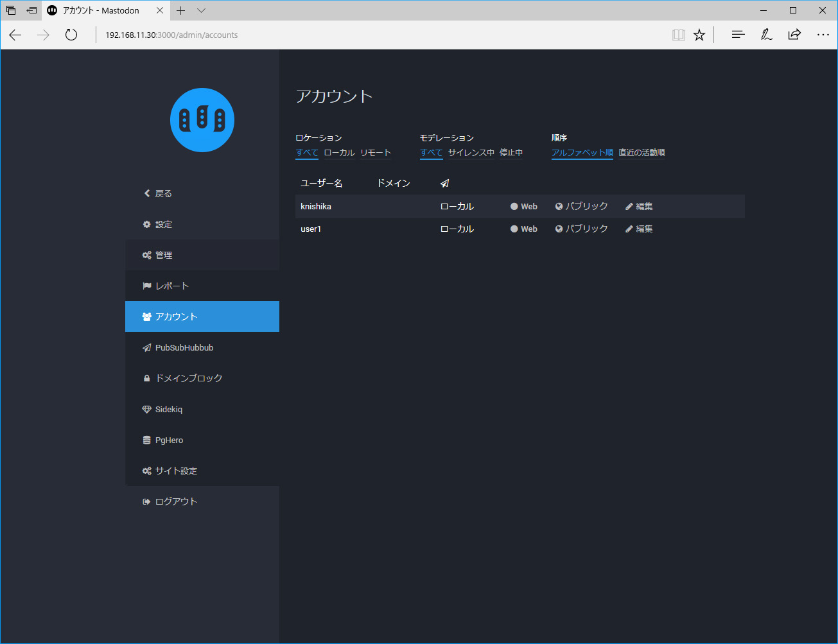This screenshot has height=644, width=838.
Task: Open the PgHero database dashboard
Action: click(x=169, y=440)
